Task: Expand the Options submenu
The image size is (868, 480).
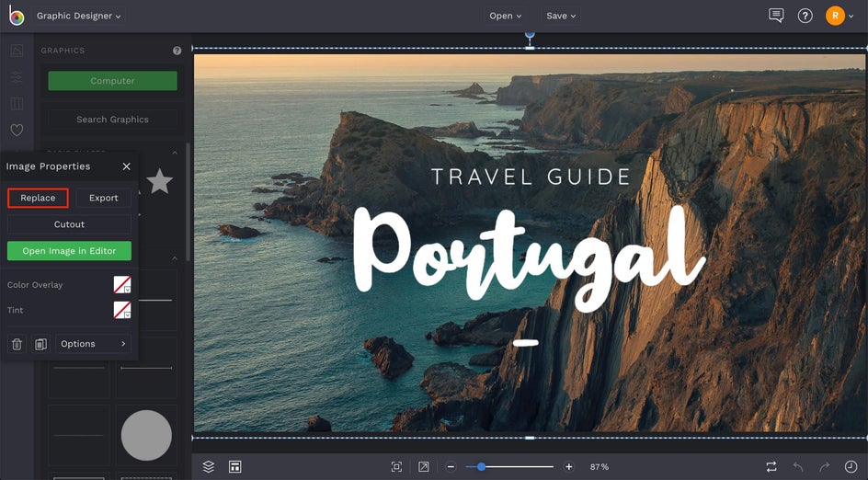Action: (93, 344)
